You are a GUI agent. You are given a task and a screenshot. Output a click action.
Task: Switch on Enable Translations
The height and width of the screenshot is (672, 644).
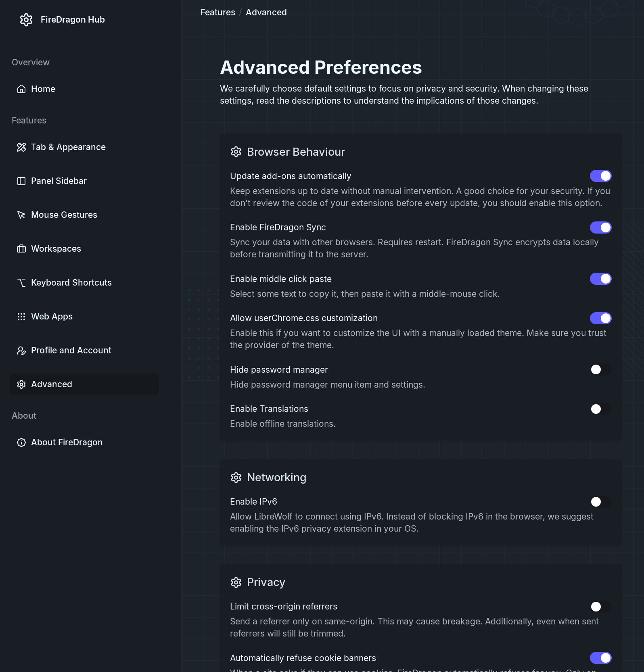(600, 409)
